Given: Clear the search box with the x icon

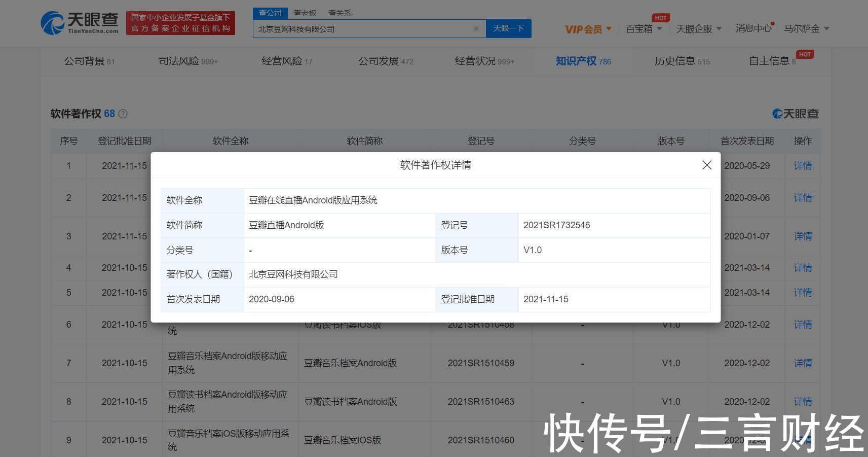Looking at the screenshot, I should [476, 29].
